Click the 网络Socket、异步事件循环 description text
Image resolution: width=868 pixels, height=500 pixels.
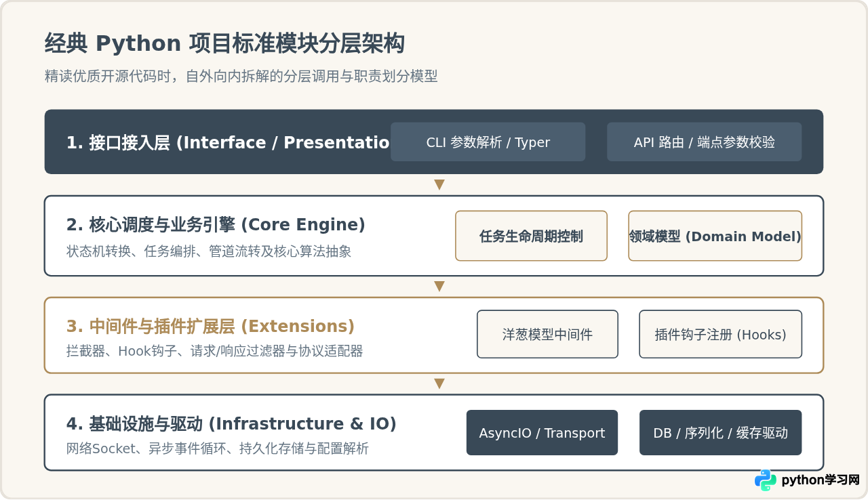217,449
